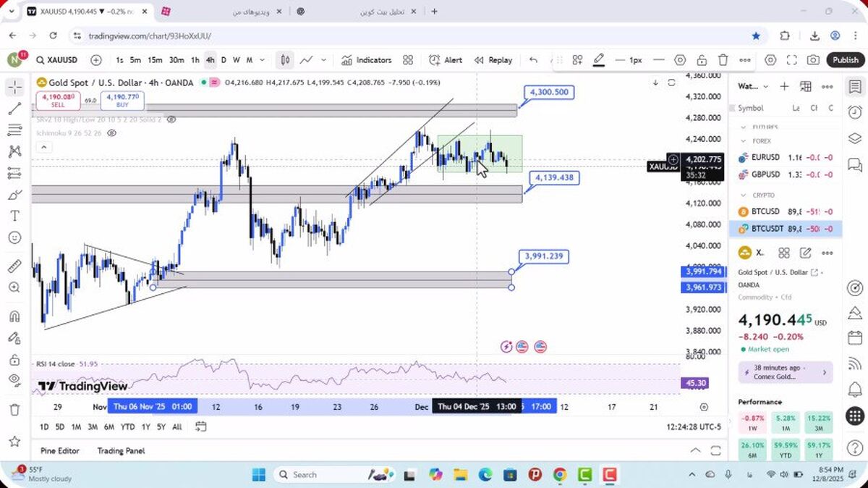Open the Fibonacci retracement tools
868x488 pixels.
(x=14, y=130)
